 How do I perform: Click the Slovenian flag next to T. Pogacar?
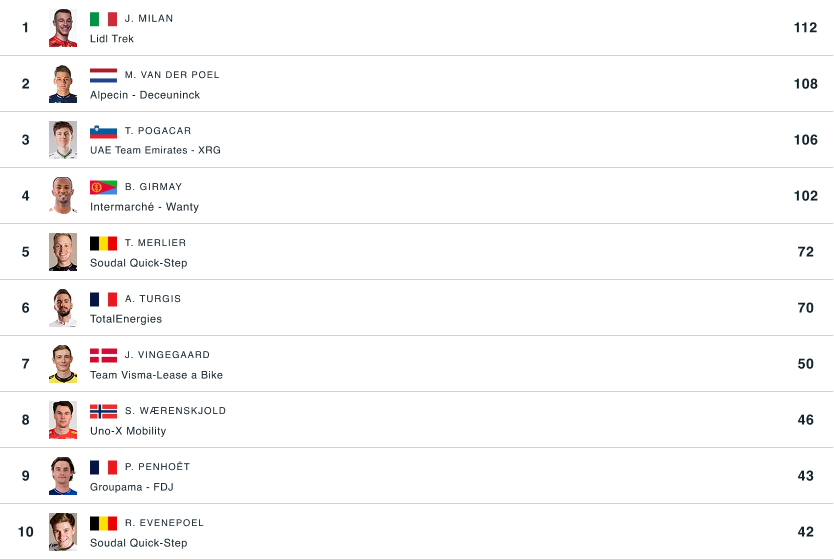pyautogui.click(x=103, y=131)
